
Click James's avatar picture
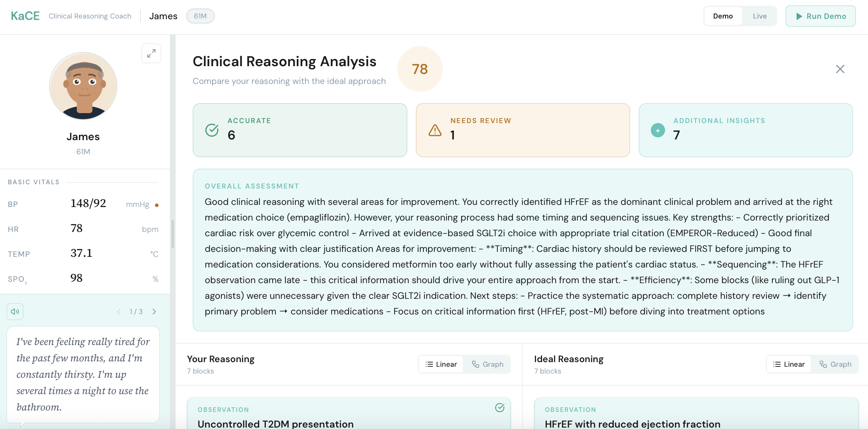pos(83,86)
